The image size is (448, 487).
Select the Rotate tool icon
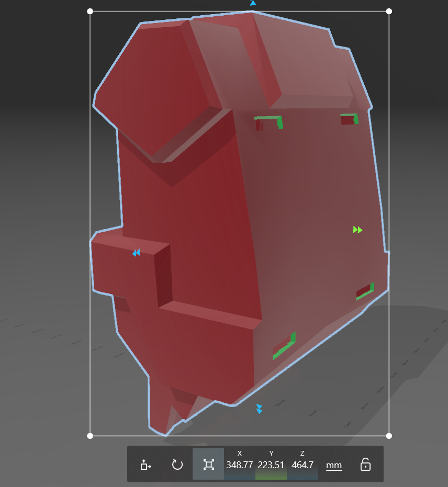point(177,465)
